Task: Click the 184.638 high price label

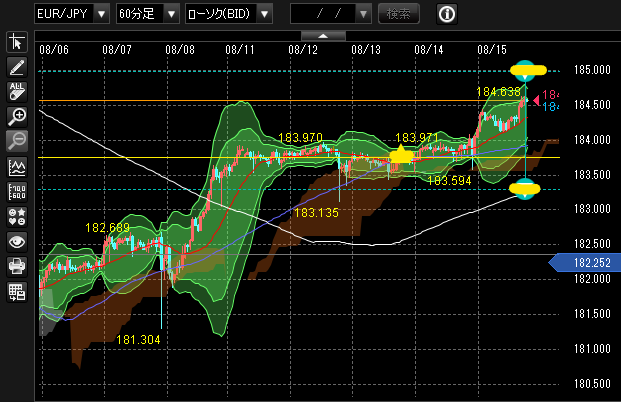Action: click(x=499, y=92)
